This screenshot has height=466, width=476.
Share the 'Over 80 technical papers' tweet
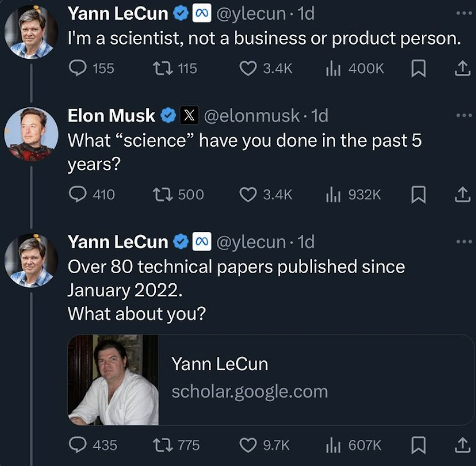tap(462, 445)
